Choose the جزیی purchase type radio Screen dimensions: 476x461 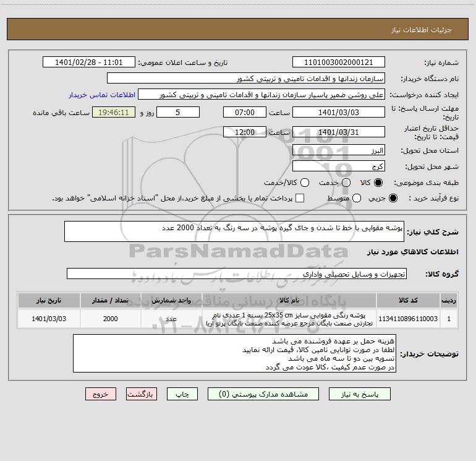(393, 198)
